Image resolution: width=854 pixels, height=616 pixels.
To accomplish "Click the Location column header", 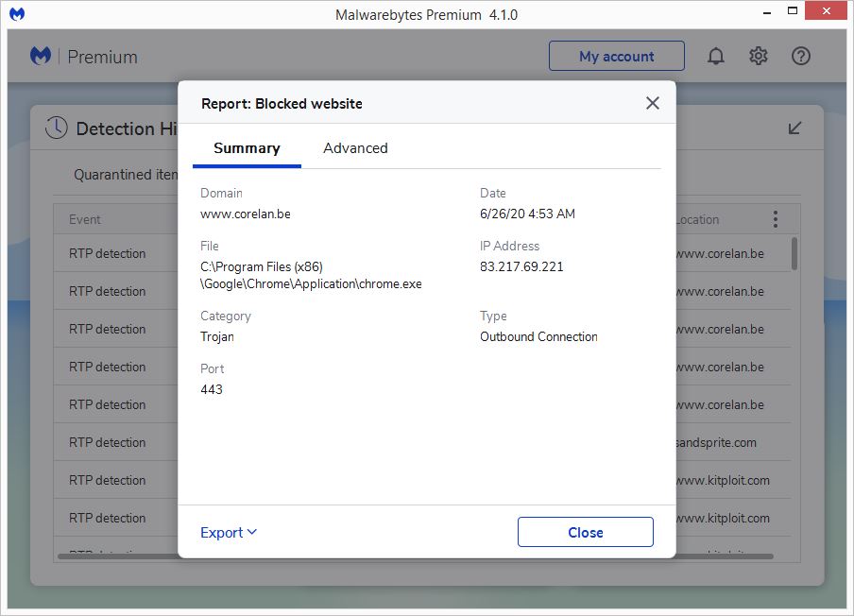I will 697,219.
